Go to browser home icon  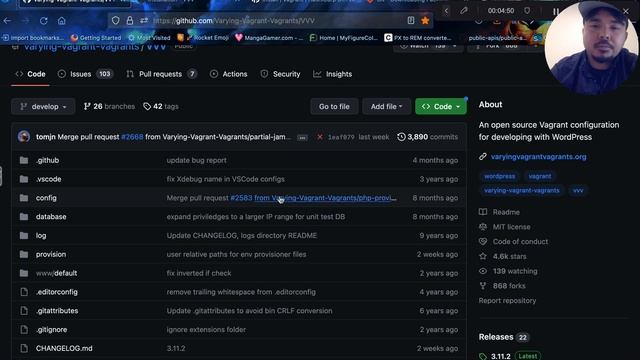61,20
